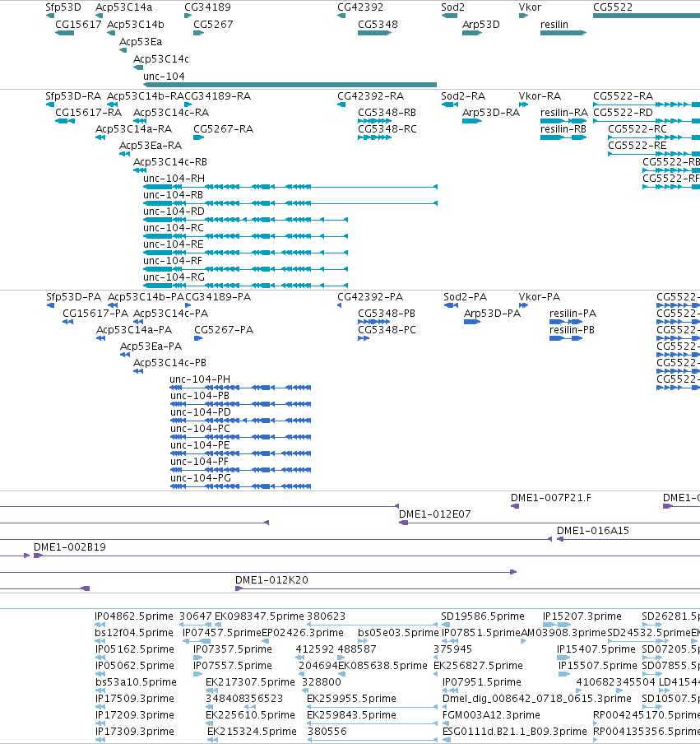Viewport: 700px width, 744px height.
Task: Open transcript label unc-104-RG
Action: [x=174, y=277]
